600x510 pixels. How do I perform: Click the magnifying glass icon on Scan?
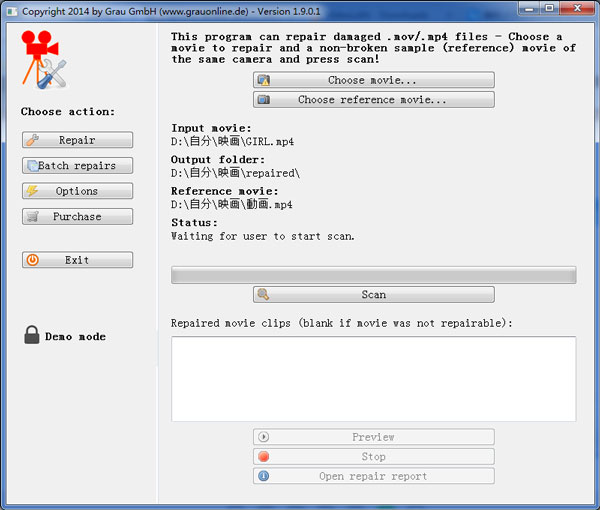pos(263,294)
